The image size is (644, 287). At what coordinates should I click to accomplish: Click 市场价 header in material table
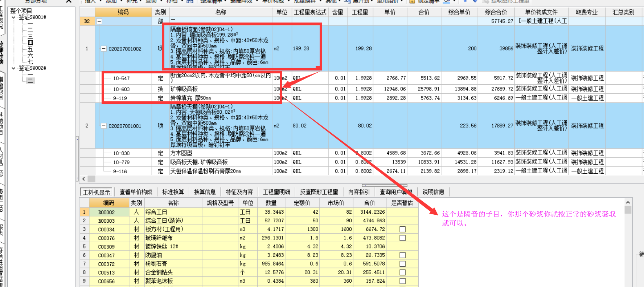tap(336, 203)
